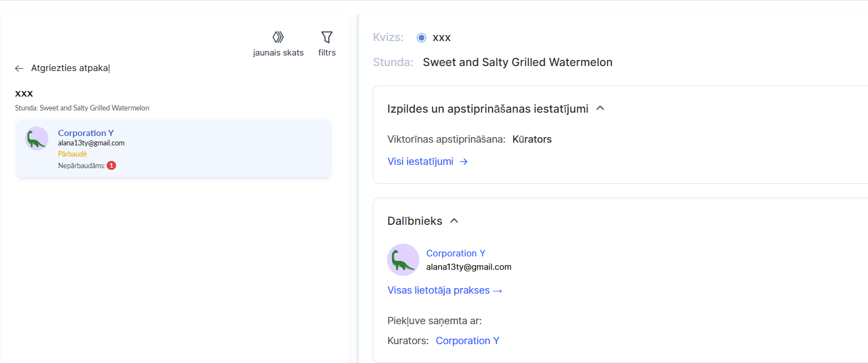Click dinosaur avatar in left participant card
Screen dimensions: 868x363
(37, 138)
